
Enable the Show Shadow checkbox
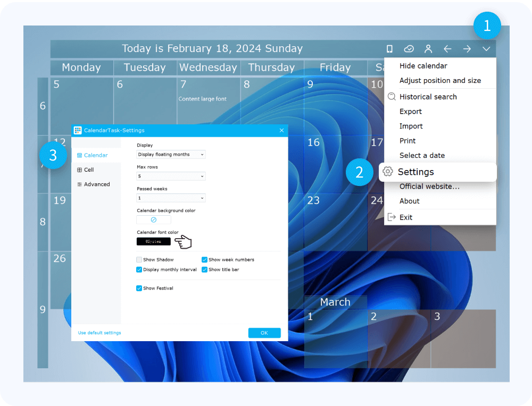pos(139,260)
